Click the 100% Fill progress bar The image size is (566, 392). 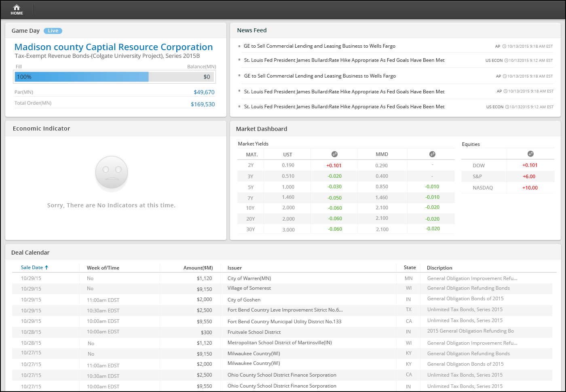coord(82,77)
